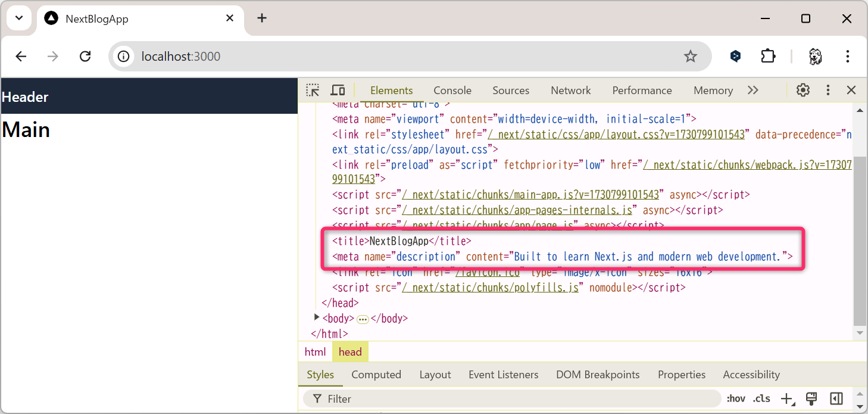The height and width of the screenshot is (414, 868).
Task: Open the Network tab
Action: (570, 91)
